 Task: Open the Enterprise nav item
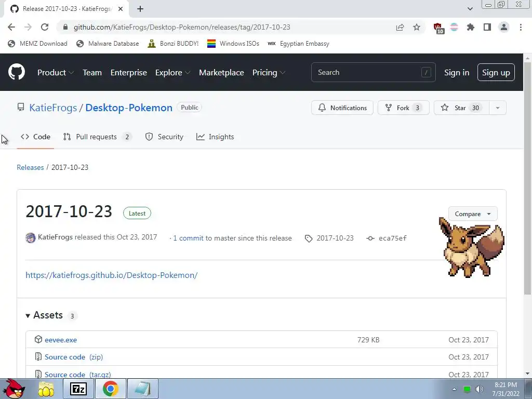129,72
